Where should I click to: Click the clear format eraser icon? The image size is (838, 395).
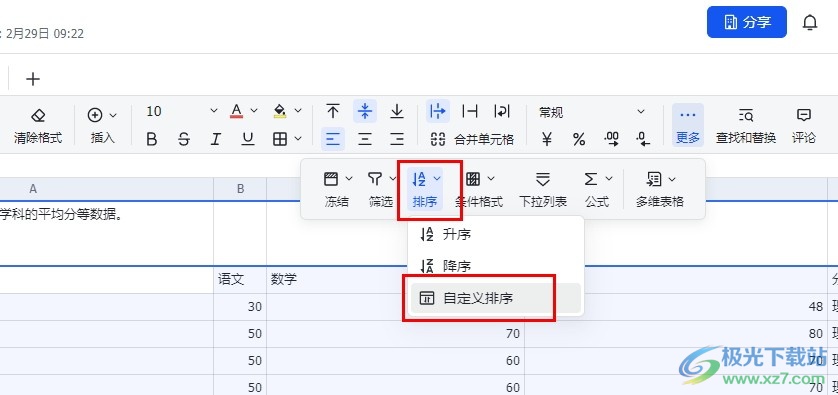[x=38, y=115]
